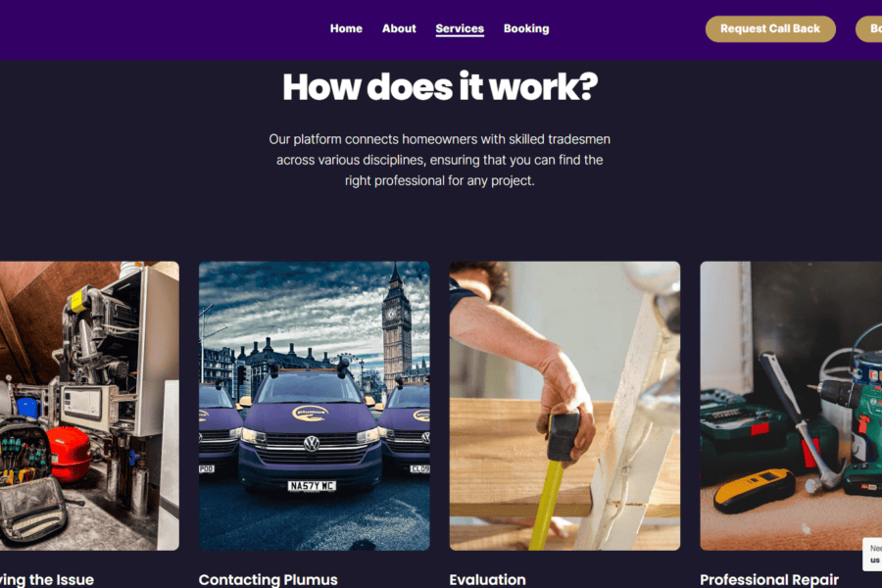The image size is (882, 588).
Task: Go to the Home page link
Action: tap(346, 28)
